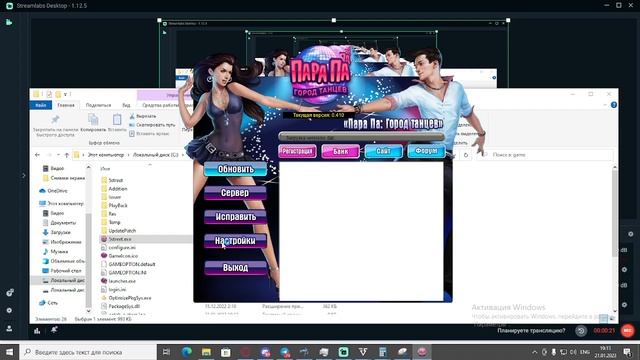Select the Addition folder in file list
The height and width of the screenshot is (360, 640).
pos(114,189)
